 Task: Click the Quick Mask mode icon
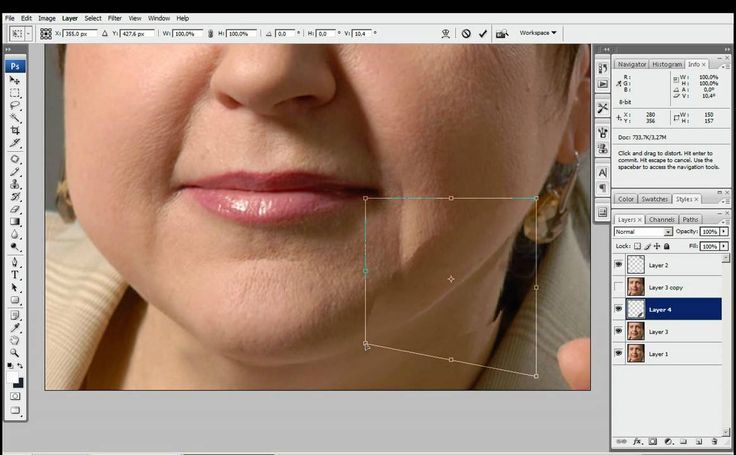click(x=15, y=396)
